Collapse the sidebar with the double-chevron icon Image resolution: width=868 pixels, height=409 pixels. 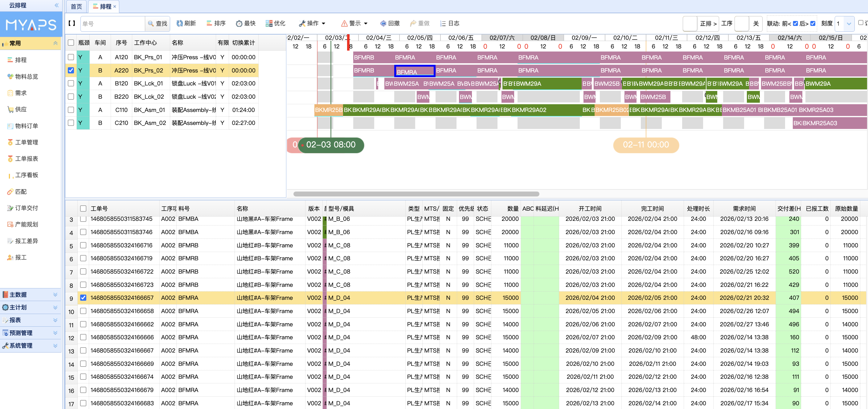coord(56,5)
